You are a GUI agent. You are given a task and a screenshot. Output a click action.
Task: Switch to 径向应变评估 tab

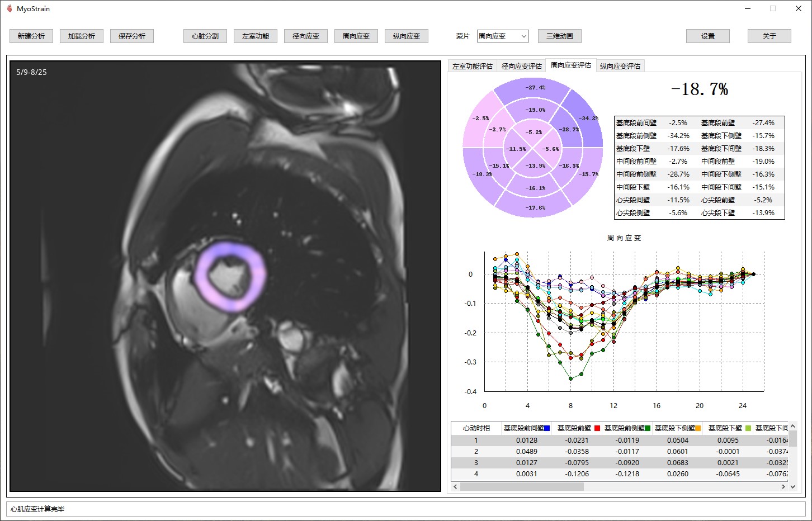[522, 67]
